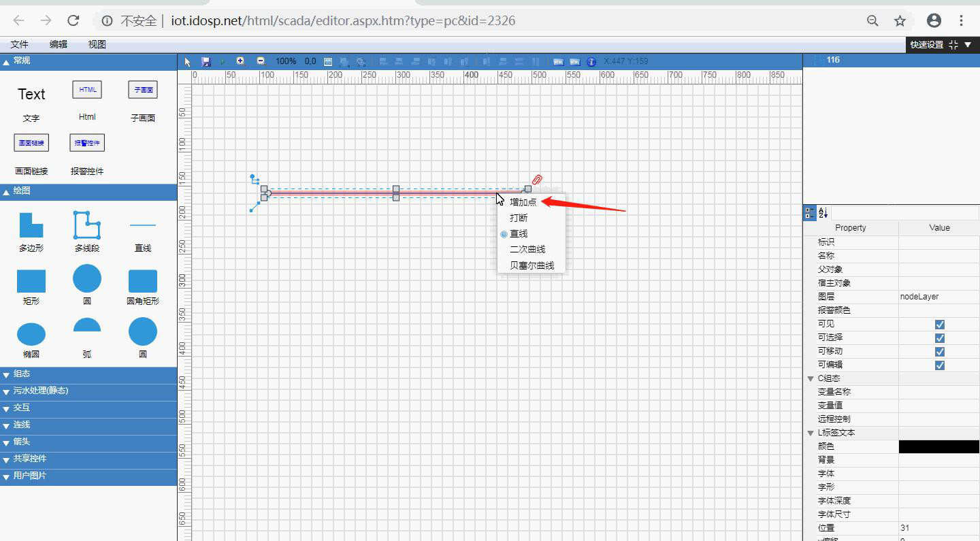Choose the 多线段 polyline shape icon
The height and width of the screenshot is (541, 980).
coord(87,225)
